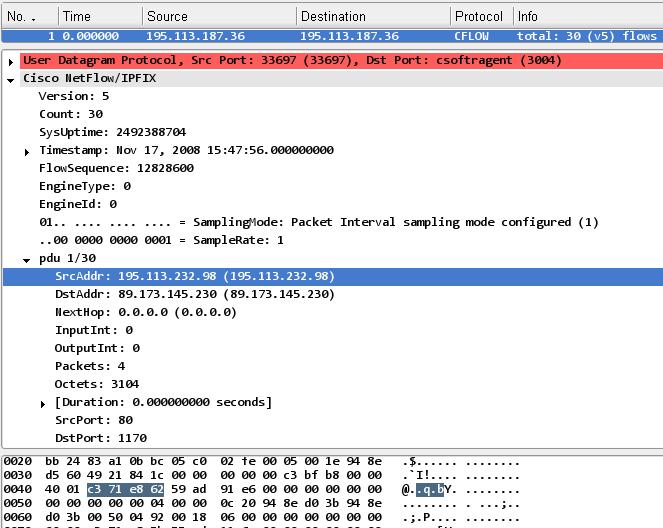Click the hex offset 0030 row
The image size is (663, 528).
click(x=18, y=475)
